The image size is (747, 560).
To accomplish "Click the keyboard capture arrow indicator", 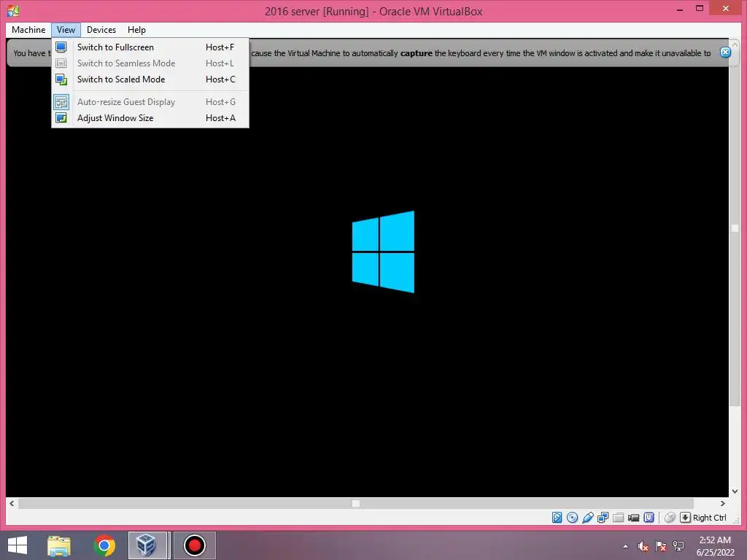I will click(685, 517).
